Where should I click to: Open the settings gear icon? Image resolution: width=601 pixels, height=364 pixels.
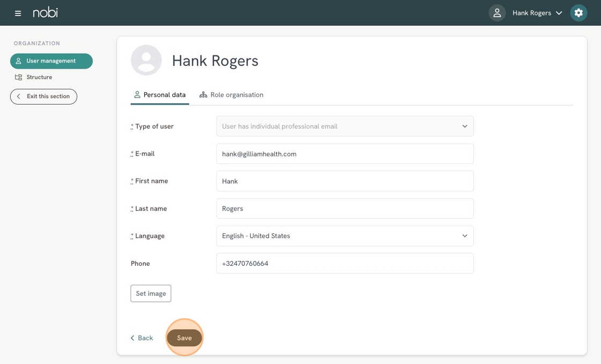click(578, 13)
